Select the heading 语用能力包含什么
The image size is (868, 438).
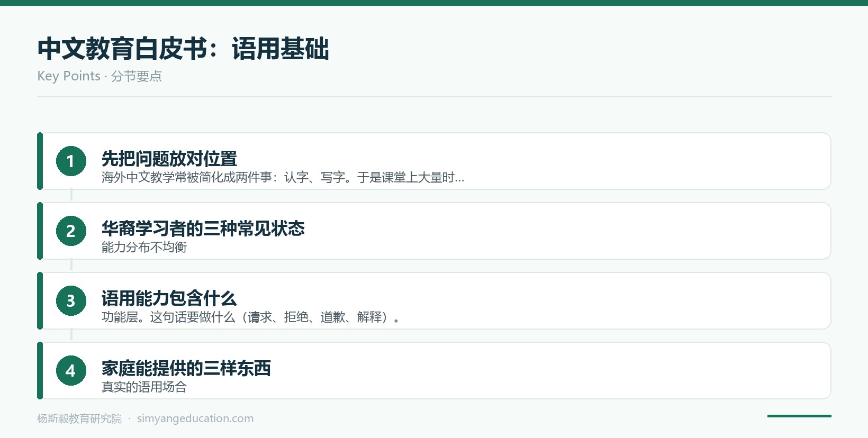[x=169, y=298]
